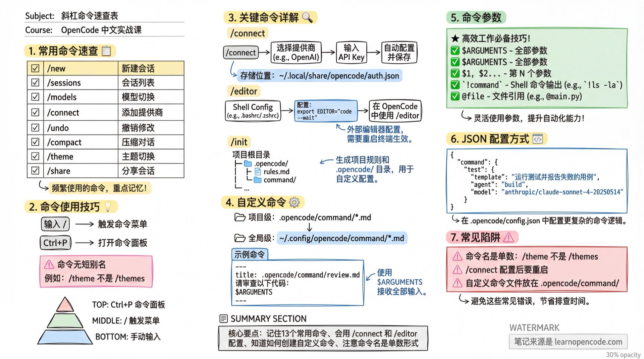The image size is (644, 359).
Task: Uncheck the /compact command checkbox
Action: pos(35,142)
